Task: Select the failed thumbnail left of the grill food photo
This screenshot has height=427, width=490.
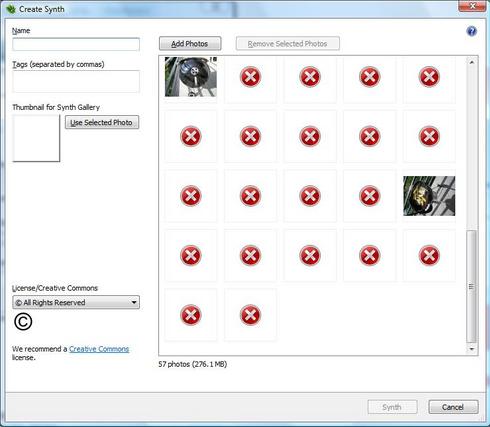Action: 369,196
